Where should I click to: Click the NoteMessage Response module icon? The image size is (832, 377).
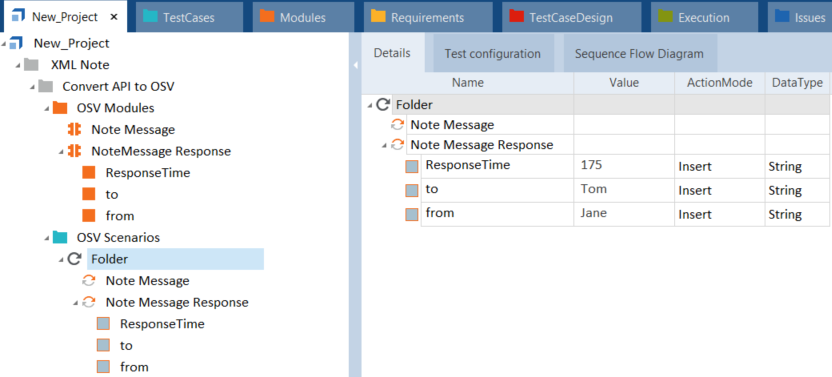(74, 151)
